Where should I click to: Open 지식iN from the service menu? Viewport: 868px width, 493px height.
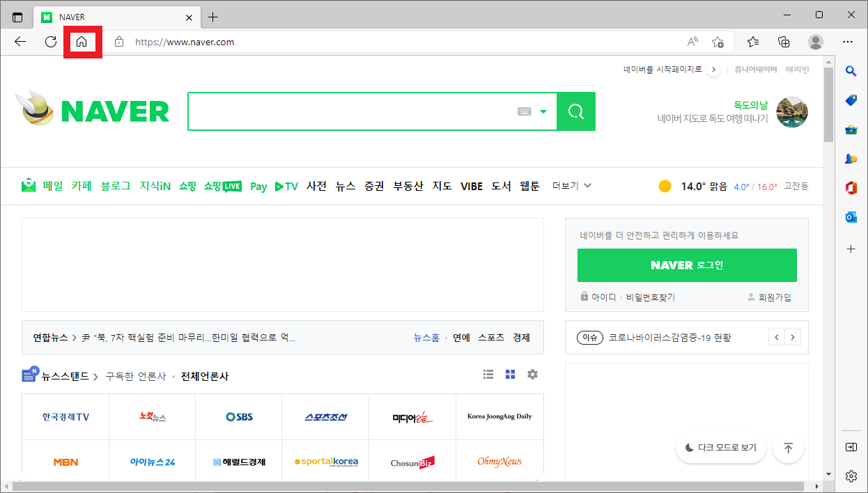[155, 186]
